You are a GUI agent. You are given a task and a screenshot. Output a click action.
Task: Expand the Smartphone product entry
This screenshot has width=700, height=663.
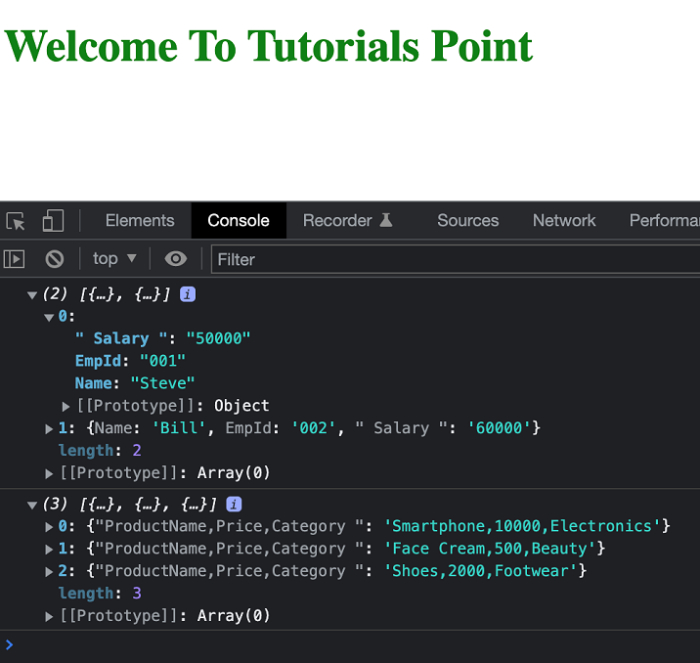tap(50, 526)
